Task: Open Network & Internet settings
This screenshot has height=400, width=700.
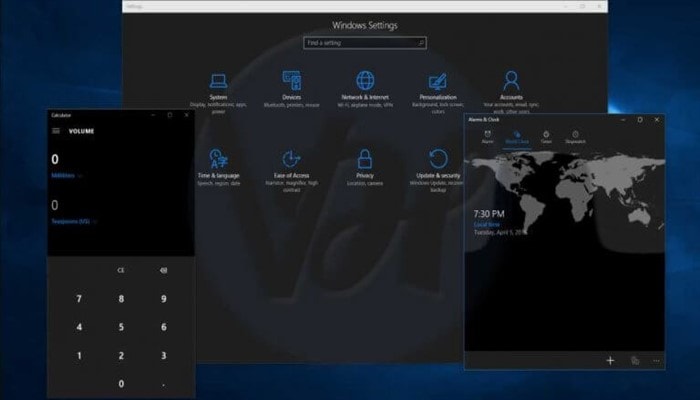Action: (x=365, y=89)
